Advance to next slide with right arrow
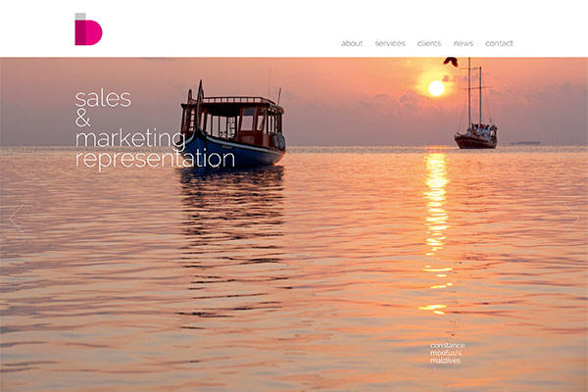This screenshot has width=588, height=392. [x=572, y=219]
